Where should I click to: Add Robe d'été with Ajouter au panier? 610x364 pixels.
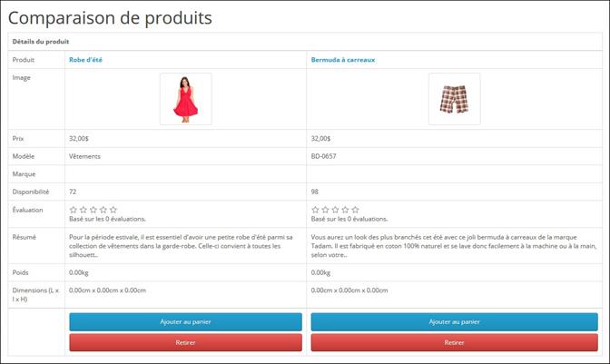185,321
